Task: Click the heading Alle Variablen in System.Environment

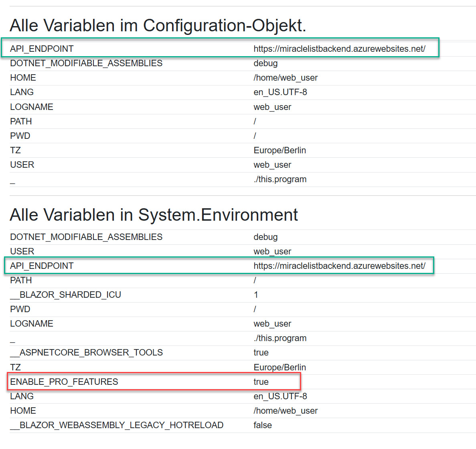Action: (154, 215)
